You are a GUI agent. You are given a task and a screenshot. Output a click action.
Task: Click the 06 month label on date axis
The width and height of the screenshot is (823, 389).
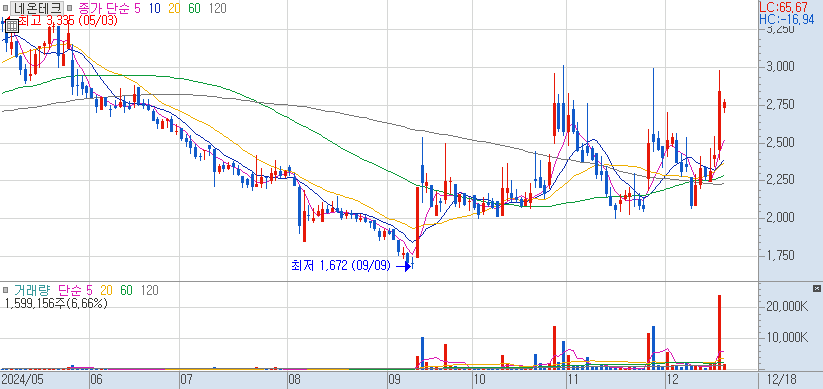96,379
